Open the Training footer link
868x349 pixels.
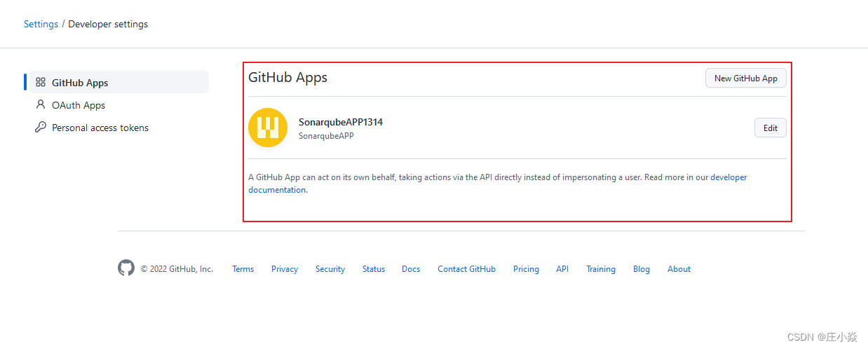click(601, 269)
